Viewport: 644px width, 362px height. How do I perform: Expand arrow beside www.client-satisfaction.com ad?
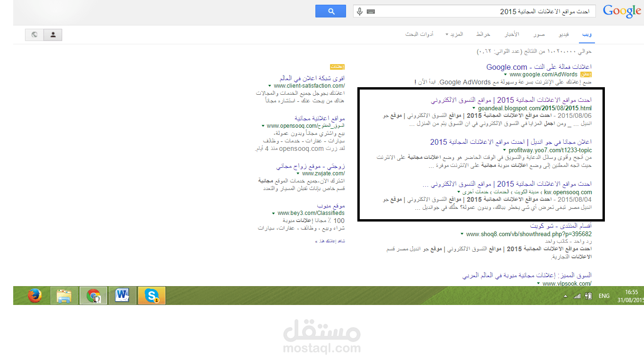[x=270, y=86]
